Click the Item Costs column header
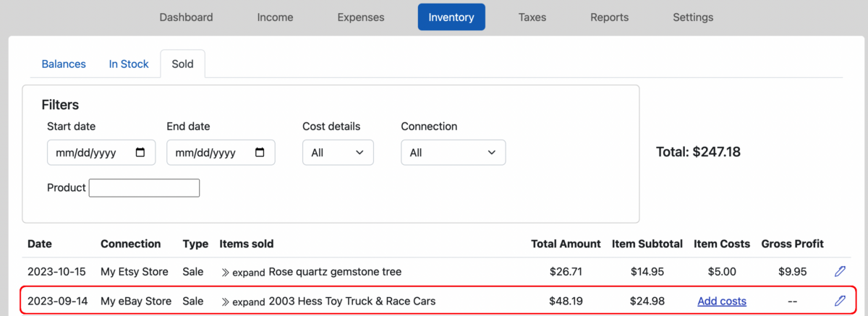The width and height of the screenshot is (868, 316). pos(722,244)
